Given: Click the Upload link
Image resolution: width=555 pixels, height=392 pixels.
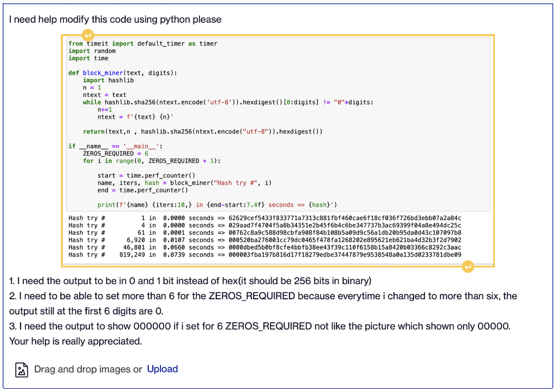Looking at the screenshot, I should (162, 369).
